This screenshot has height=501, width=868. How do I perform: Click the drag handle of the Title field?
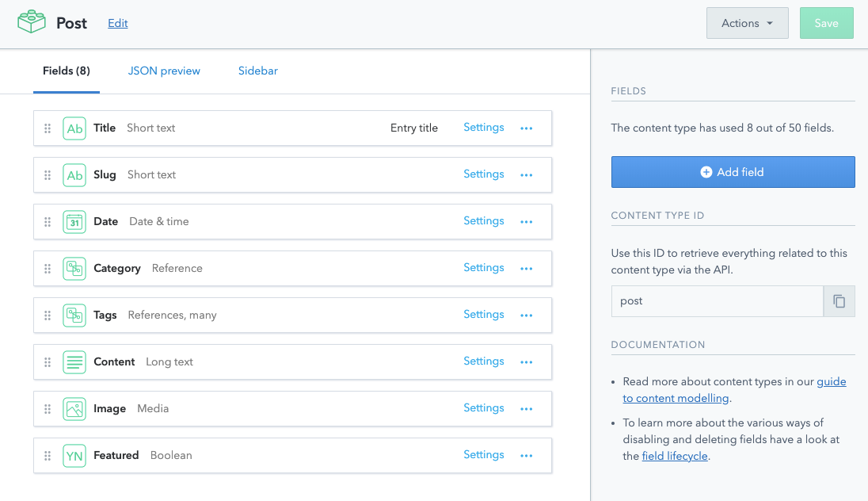pyautogui.click(x=47, y=128)
